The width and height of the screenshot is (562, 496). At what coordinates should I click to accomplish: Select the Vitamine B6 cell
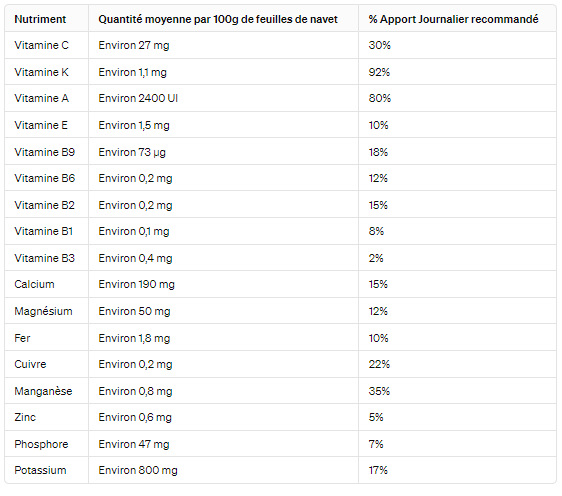[44, 178]
